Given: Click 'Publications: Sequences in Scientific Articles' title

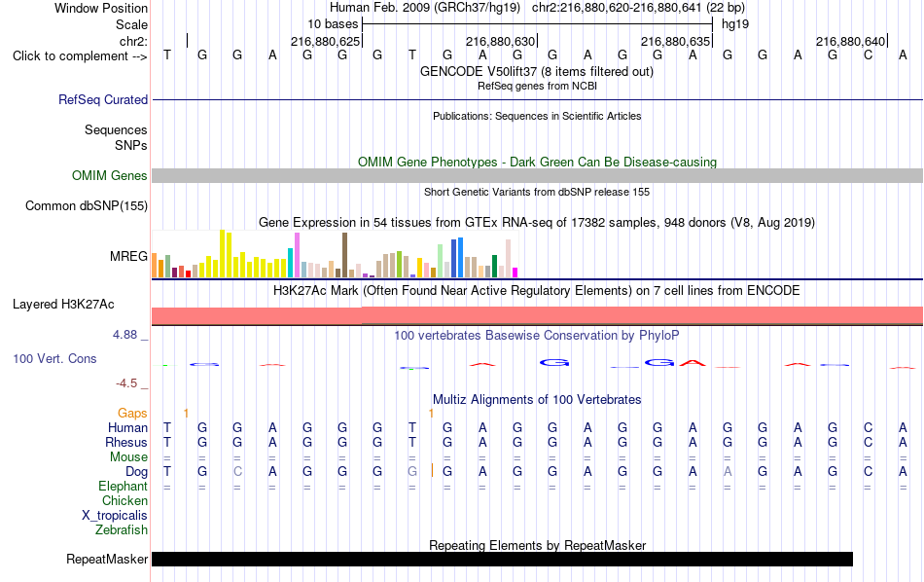Looking at the screenshot, I should point(537,116).
